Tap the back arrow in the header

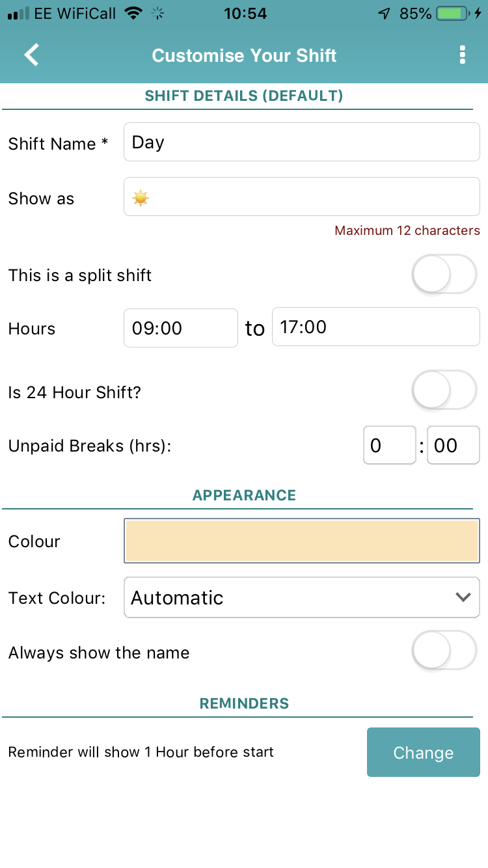coord(31,55)
